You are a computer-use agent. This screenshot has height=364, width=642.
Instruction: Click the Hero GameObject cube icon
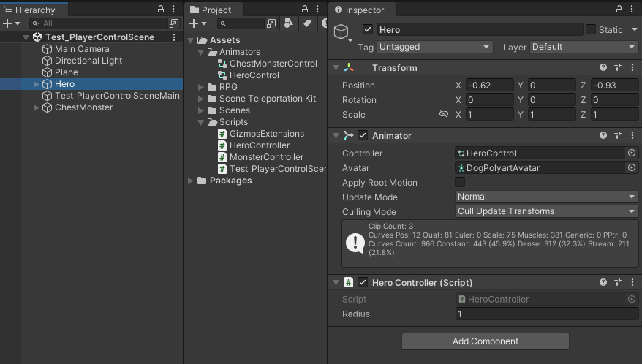pyautogui.click(x=341, y=31)
